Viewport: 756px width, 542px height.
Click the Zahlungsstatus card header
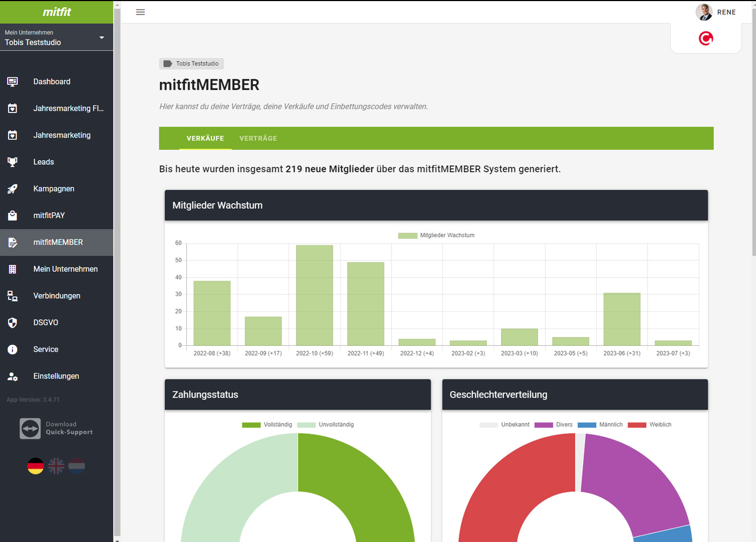(x=298, y=394)
